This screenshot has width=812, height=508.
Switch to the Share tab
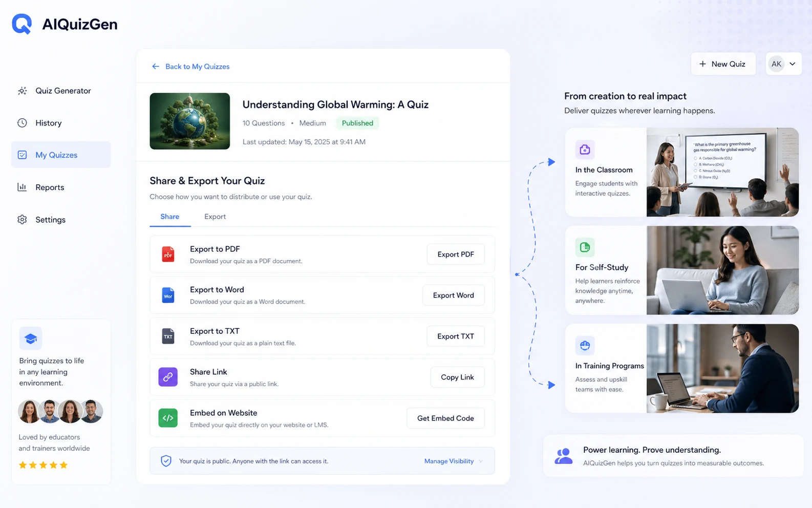click(x=170, y=217)
